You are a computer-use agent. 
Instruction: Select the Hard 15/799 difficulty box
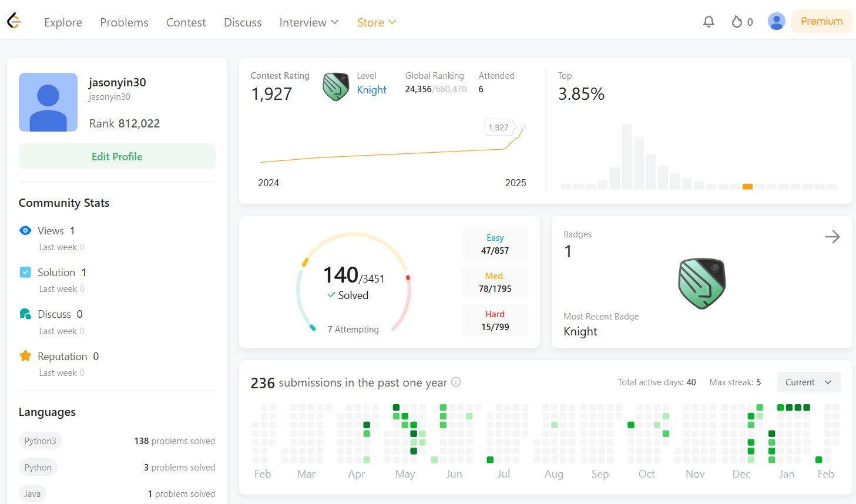coord(495,320)
